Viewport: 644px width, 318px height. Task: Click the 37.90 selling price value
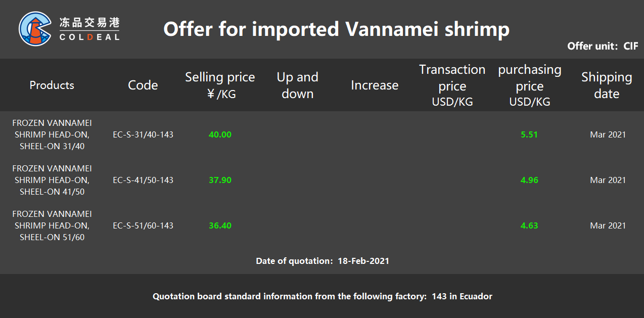[220, 180]
